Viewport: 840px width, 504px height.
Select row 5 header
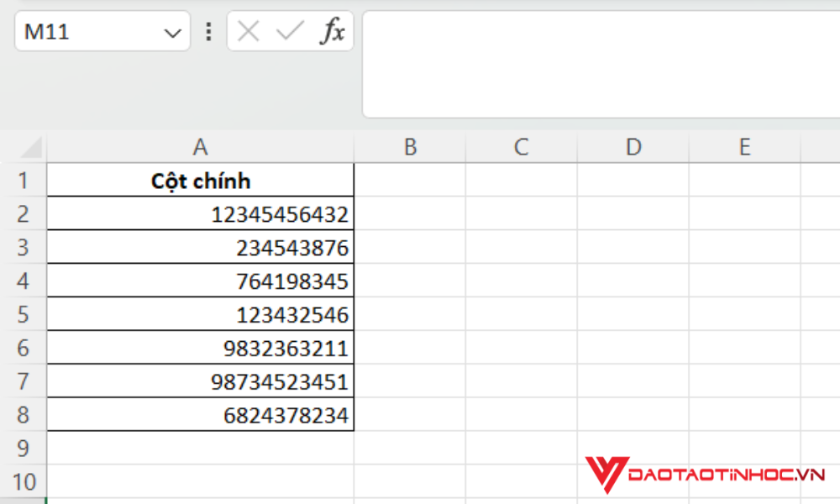24,313
